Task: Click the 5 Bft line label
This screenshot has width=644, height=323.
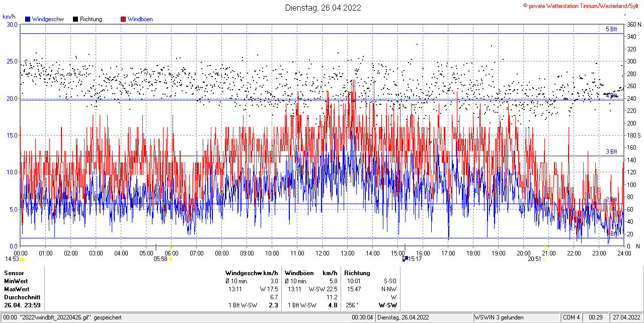Action: point(611,29)
